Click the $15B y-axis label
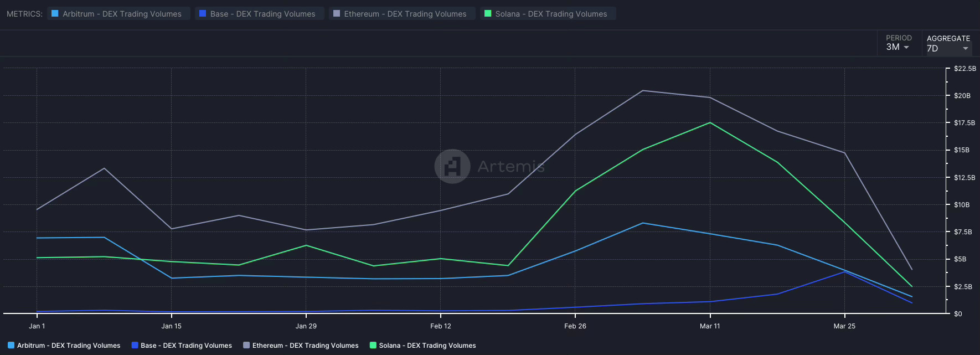 click(x=962, y=150)
